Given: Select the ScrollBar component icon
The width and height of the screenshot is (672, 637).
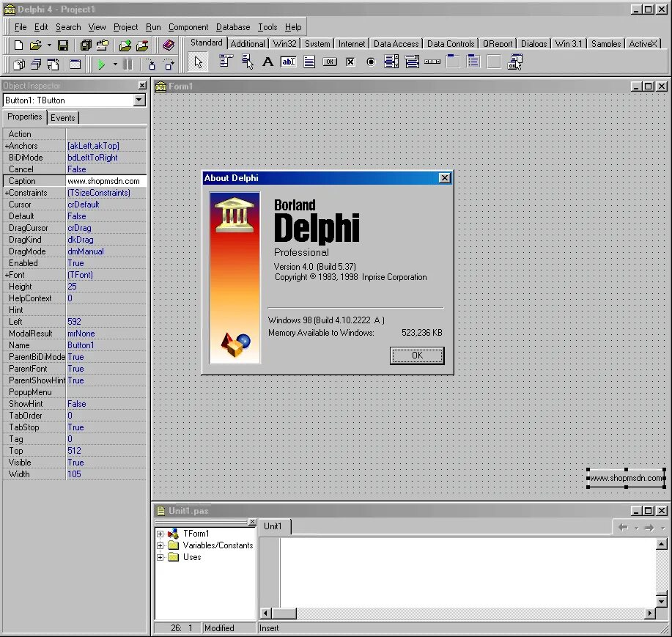Looking at the screenshot, I should tap(432, 62).
